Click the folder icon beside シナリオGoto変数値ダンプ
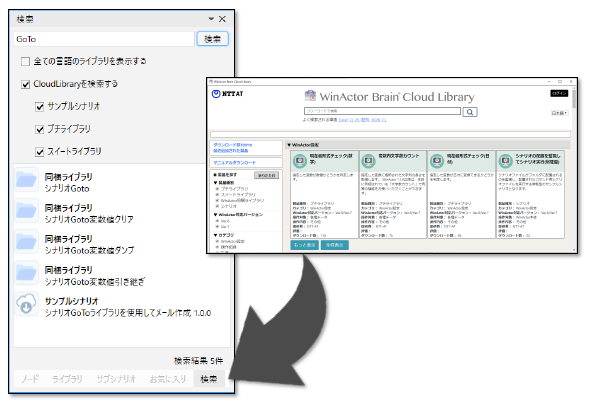589x403 pixels. (26, 243)
